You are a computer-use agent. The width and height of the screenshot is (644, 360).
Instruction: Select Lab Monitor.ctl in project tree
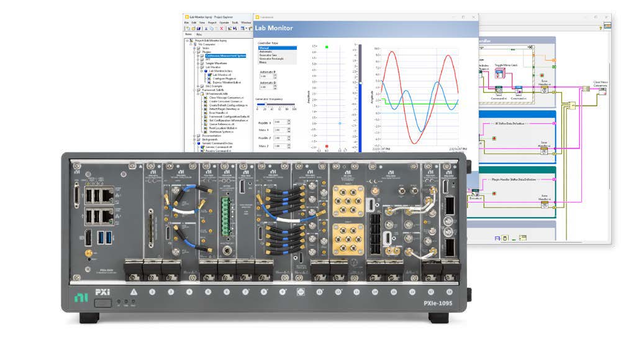coord(222,75)
